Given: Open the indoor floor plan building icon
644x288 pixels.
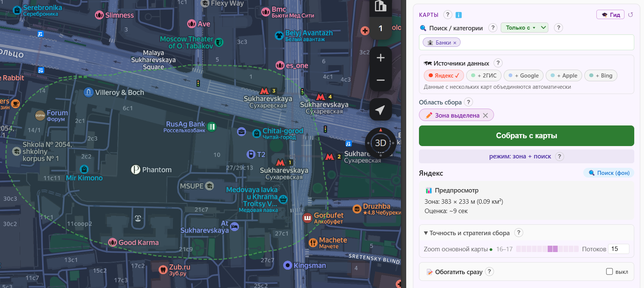Looking at the screenshot, I should pos(380,6).
